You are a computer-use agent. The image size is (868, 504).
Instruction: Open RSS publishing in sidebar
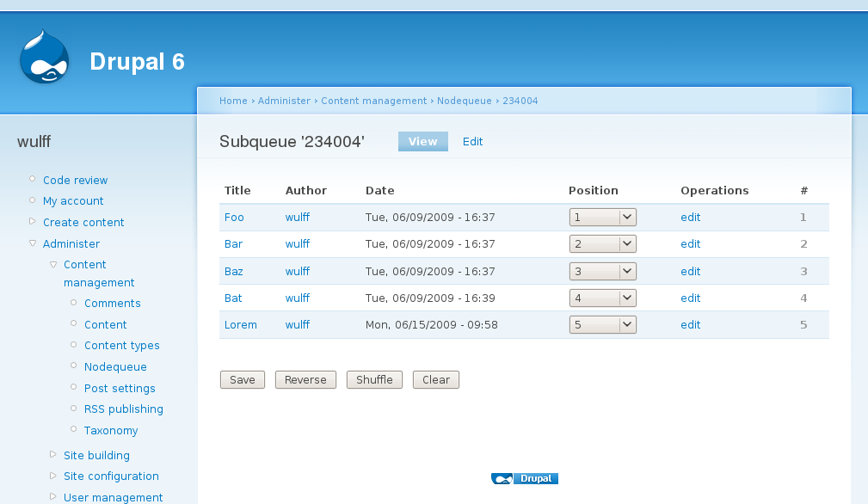pos(123,409)
